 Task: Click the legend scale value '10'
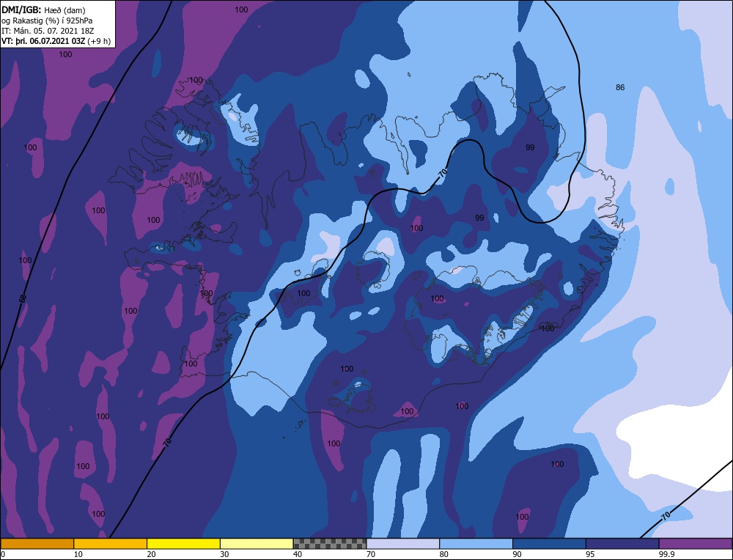[x=78, y=554]
